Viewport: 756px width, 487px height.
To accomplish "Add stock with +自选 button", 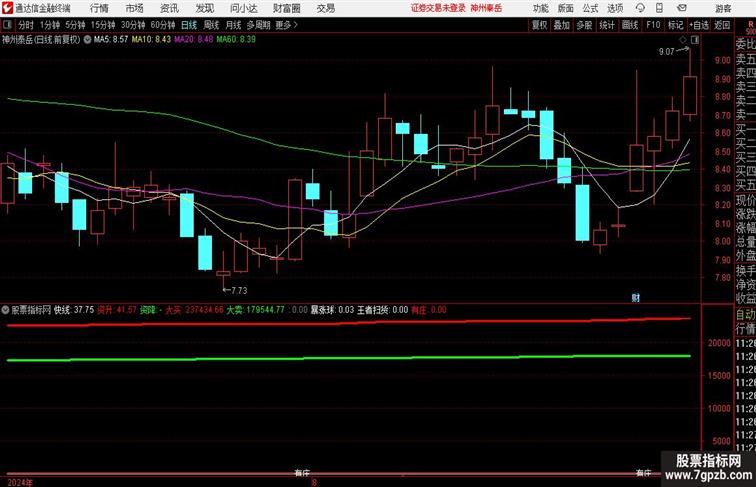I will coord(699,25).
